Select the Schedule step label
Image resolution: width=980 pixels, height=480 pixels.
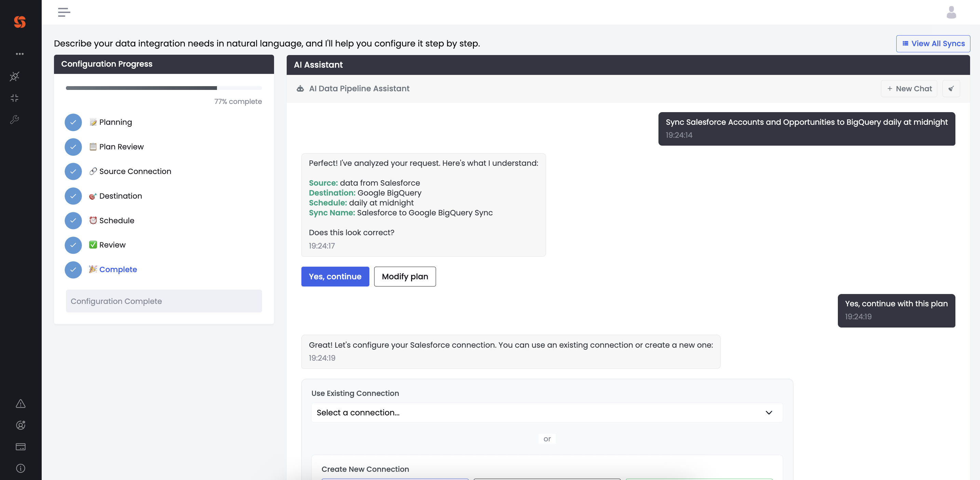click(x=117, y=221)
